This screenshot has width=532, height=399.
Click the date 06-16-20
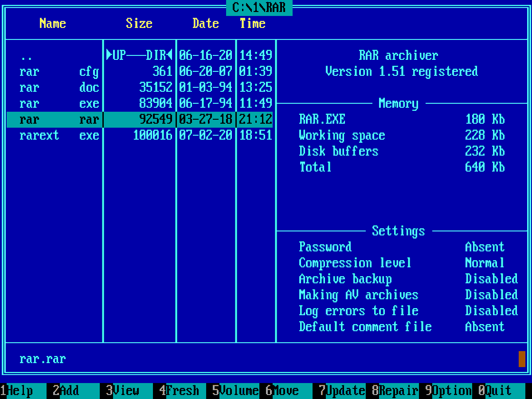click(206, 56)
